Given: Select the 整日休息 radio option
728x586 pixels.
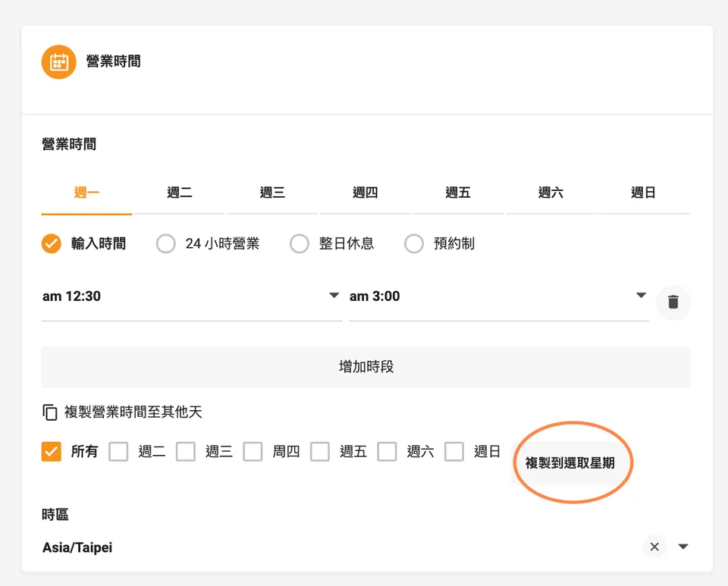Looking at the screenshot, I should (x=300, y=243).
